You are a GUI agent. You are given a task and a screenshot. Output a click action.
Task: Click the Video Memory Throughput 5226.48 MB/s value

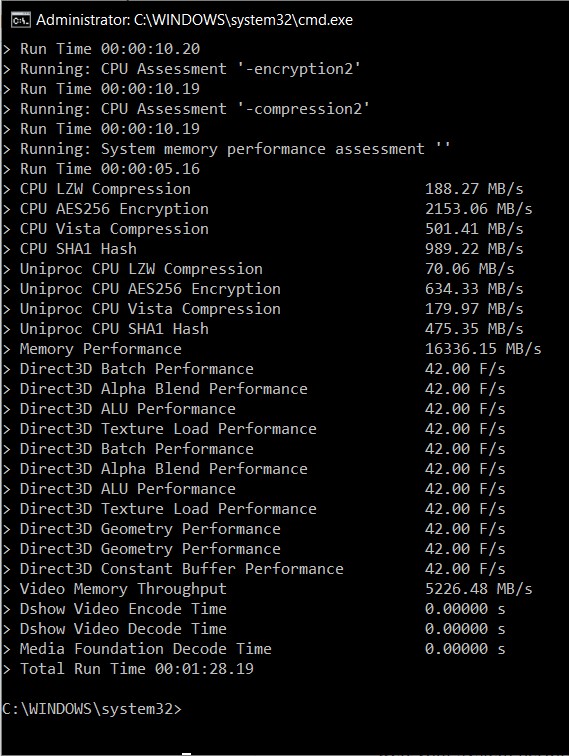(478, 589)
